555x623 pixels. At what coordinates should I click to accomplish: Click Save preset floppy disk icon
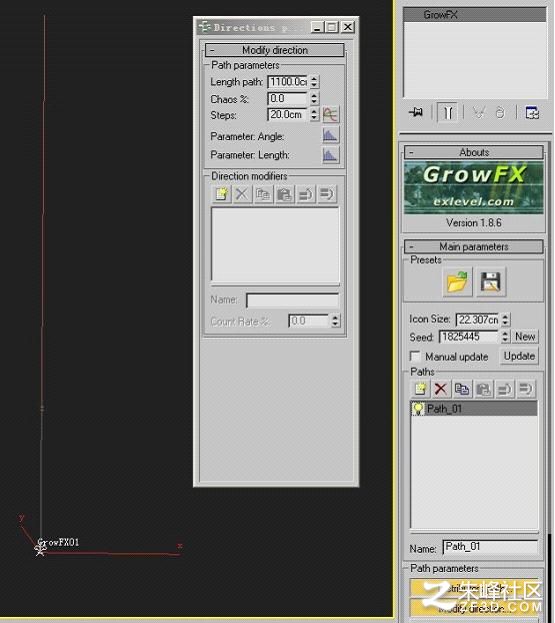tap(491, 282)
